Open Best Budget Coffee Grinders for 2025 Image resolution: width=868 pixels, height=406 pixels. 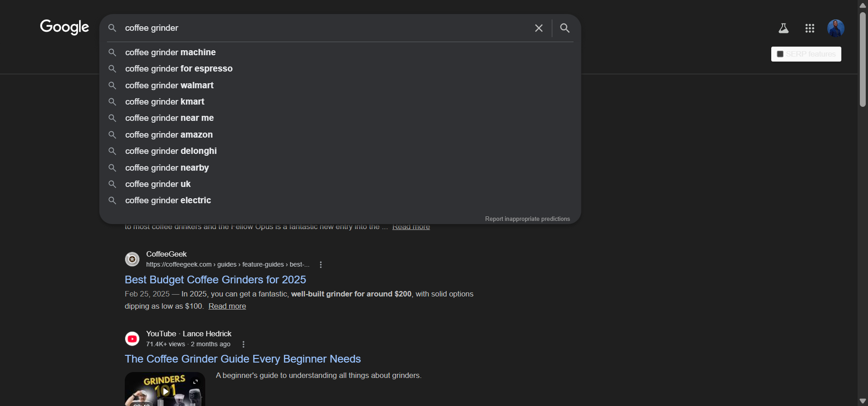pyautogui.click(x=215, y=280)
